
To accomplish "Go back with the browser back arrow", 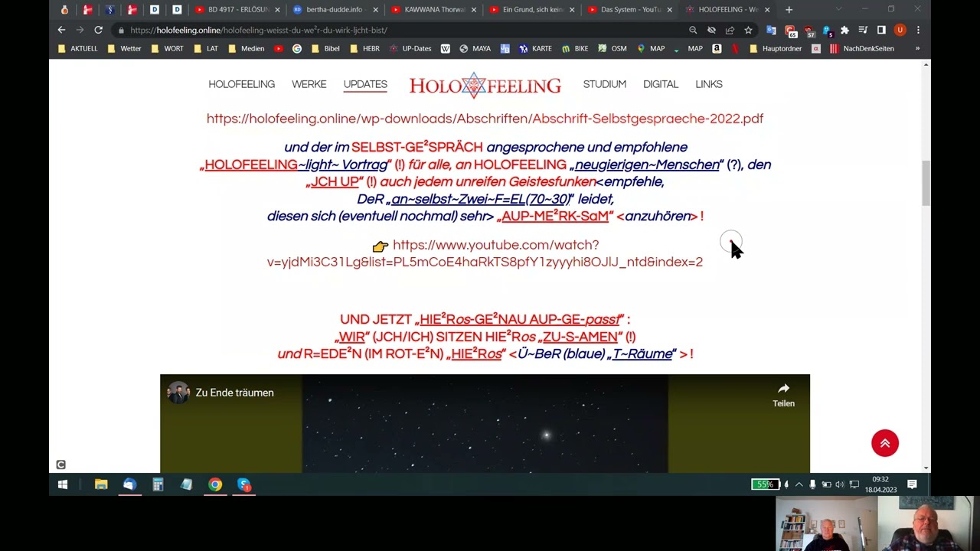I will click(x=61, y=30).
